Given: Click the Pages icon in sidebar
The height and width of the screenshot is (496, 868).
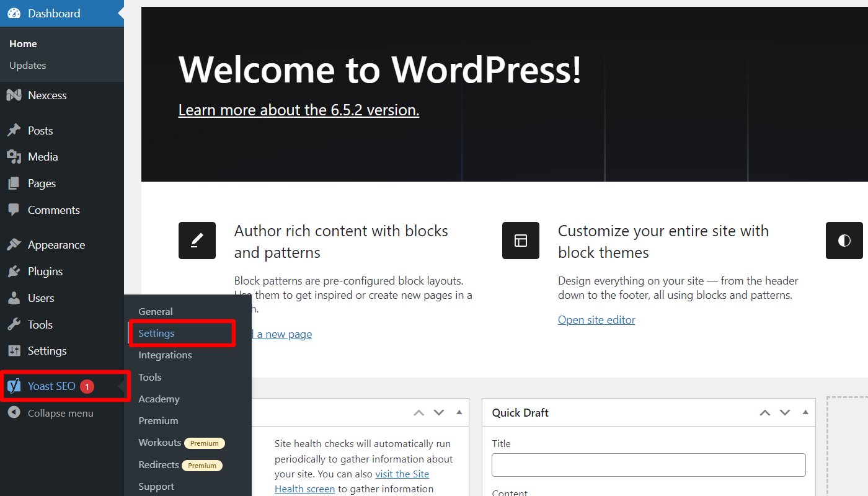Looking at the screenshot, I should pos(15,184).
